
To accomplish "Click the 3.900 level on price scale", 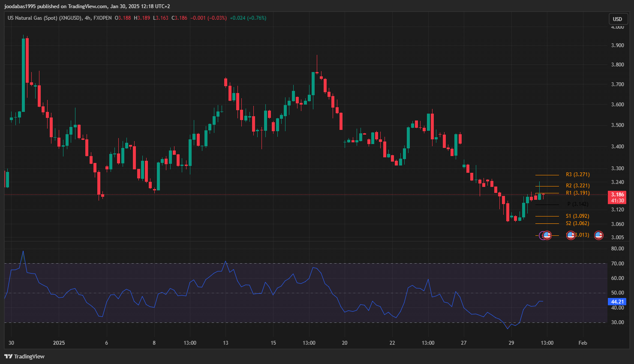I will click(617, 45).
